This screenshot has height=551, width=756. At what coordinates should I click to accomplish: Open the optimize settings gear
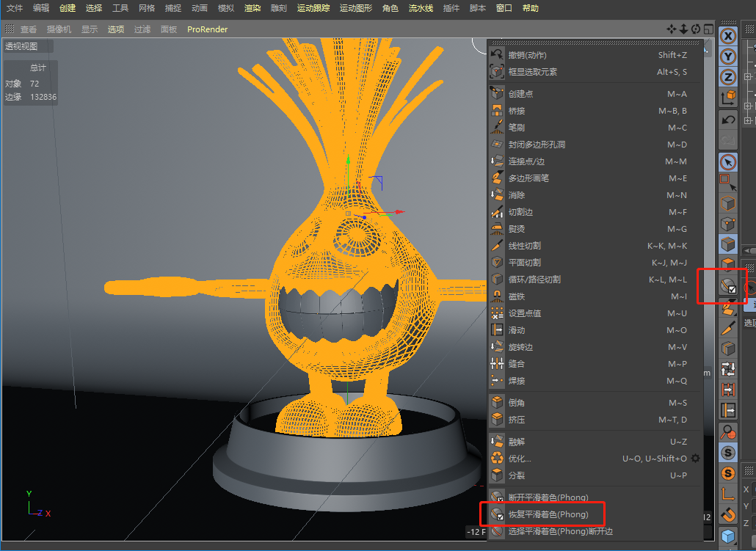695,459
